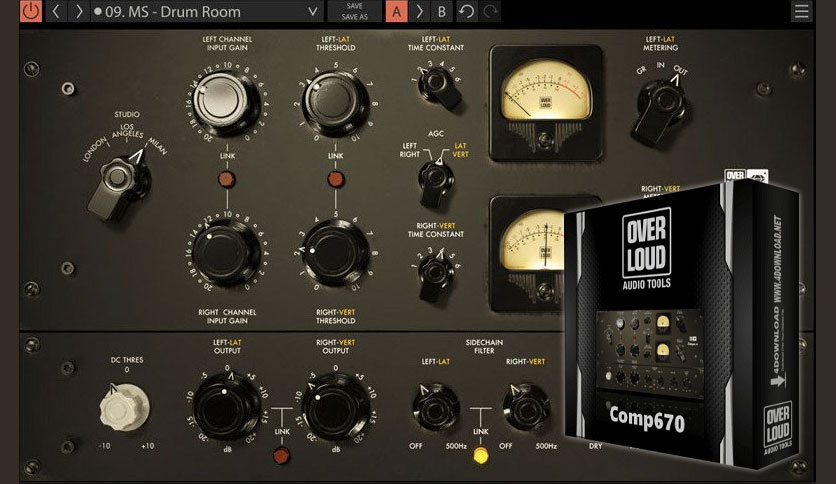Click the undo arrow icon
The height and width of the screenshot is (484, 836).
tap(467, 11)
